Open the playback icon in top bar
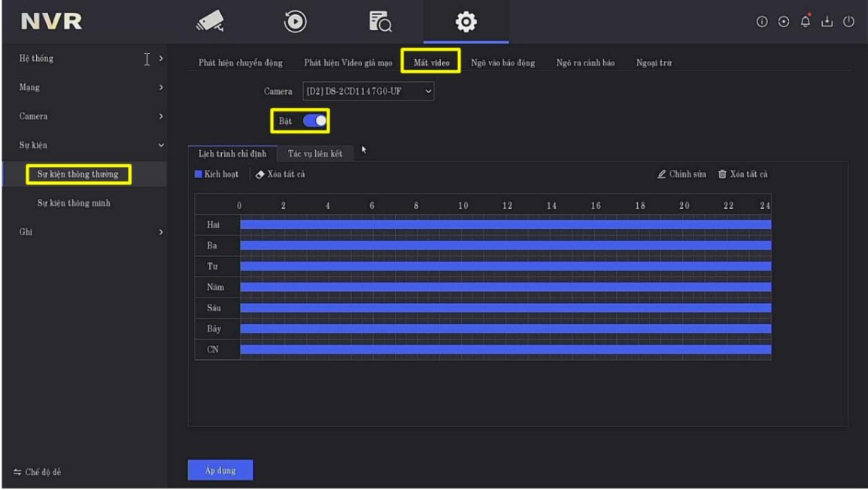 tap(295, 23)
